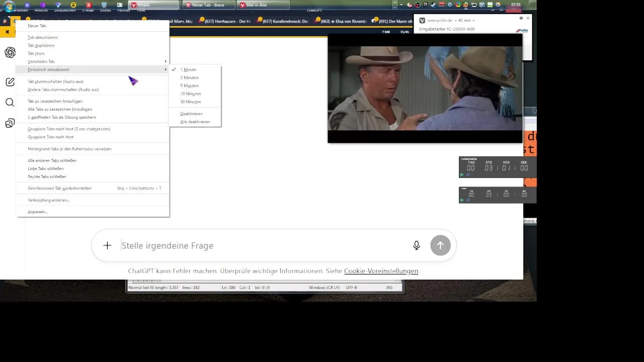Click the Library icon in ChatGPT sidebar
This screenshot has width=644, height=362.
click(10, 123)
